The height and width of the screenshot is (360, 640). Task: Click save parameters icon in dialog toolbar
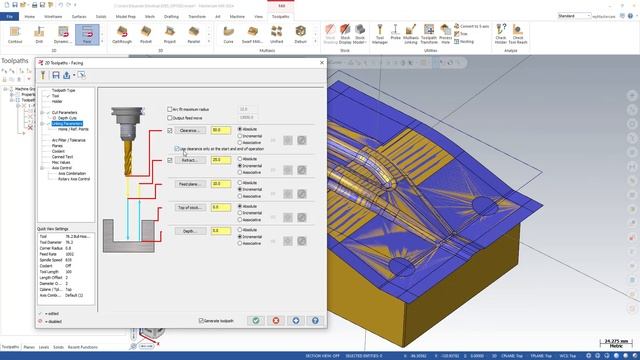pyautogui.click(x=56, y=75)
